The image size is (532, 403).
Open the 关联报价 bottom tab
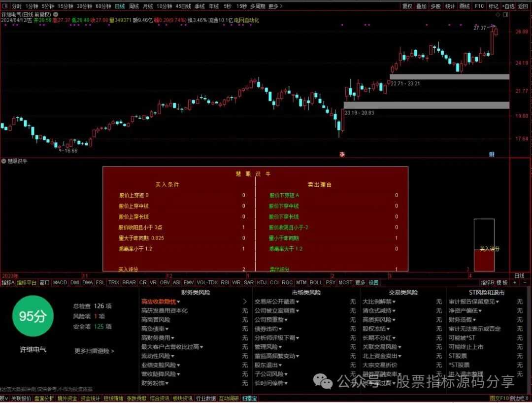pyautogui.click(x=21, y=398)
